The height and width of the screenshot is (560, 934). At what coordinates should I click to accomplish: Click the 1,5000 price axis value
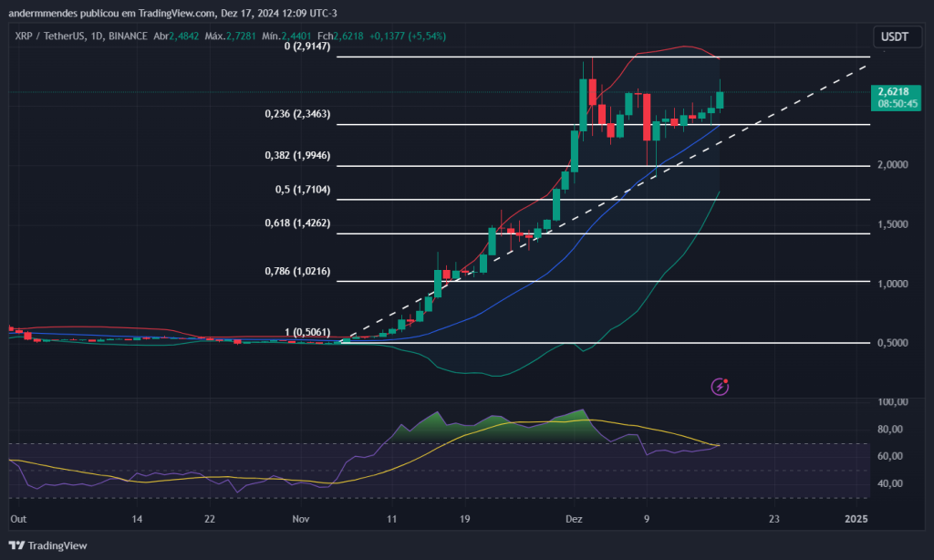(893, 224)
